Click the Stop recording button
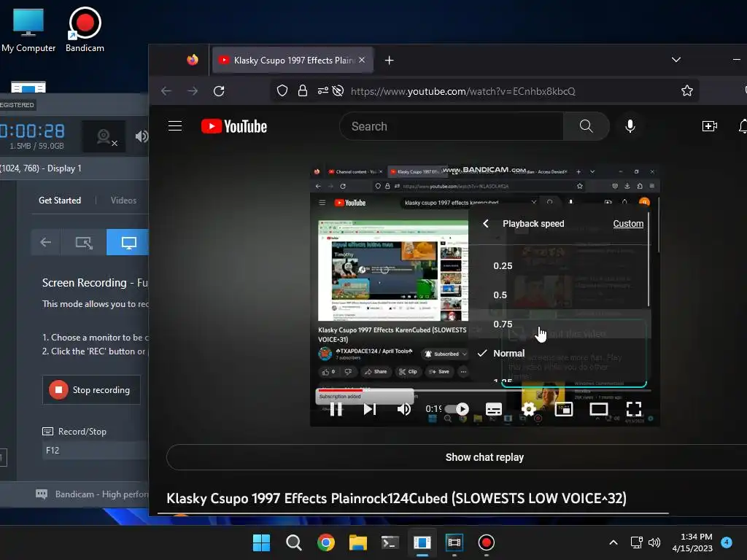The height and width of the screenshot is (560, 747). (x=91, y=390)
